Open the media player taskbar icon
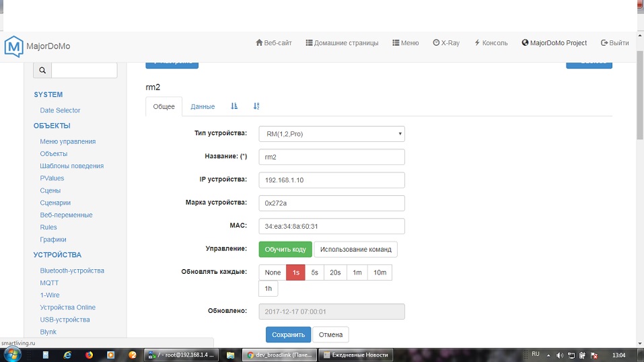 [x=110, y=355]
